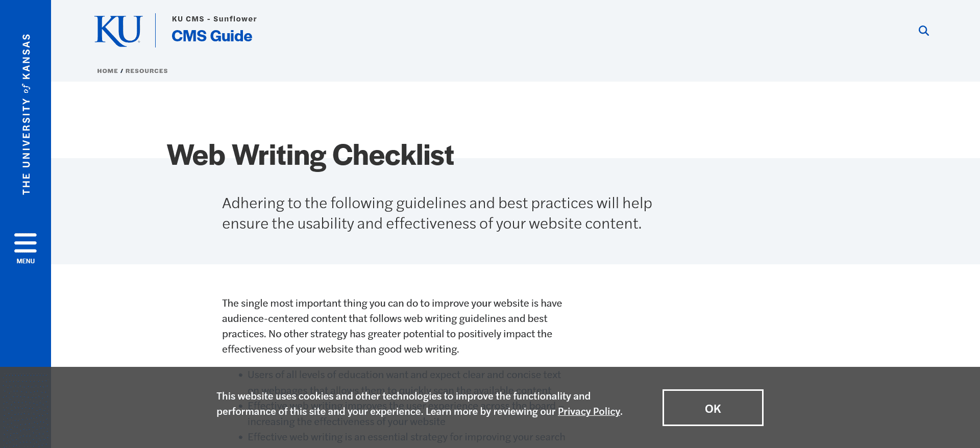Select RESOURCES in the breadcrumb trail
Viewport: 980px width, 448px height.
pyautogui.click(x=146, y=71)
